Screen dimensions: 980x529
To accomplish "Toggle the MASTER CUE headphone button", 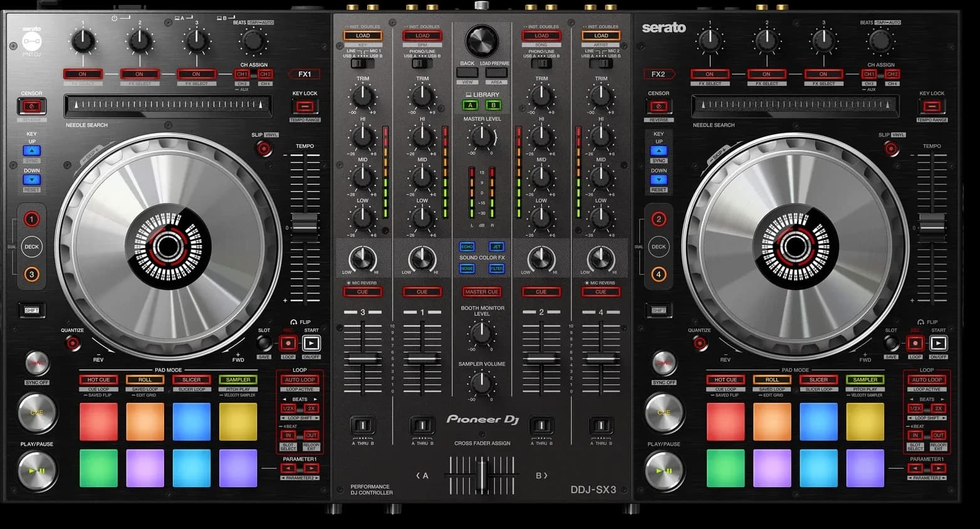I will coord(481,292).
